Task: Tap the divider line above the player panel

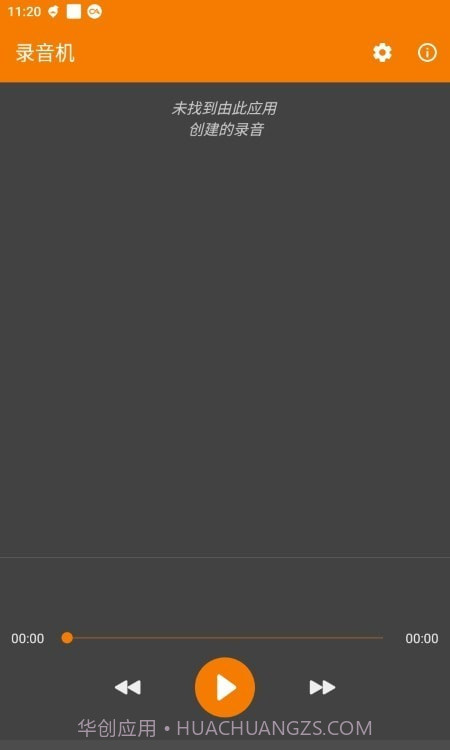Action: [x=225, y=557]
